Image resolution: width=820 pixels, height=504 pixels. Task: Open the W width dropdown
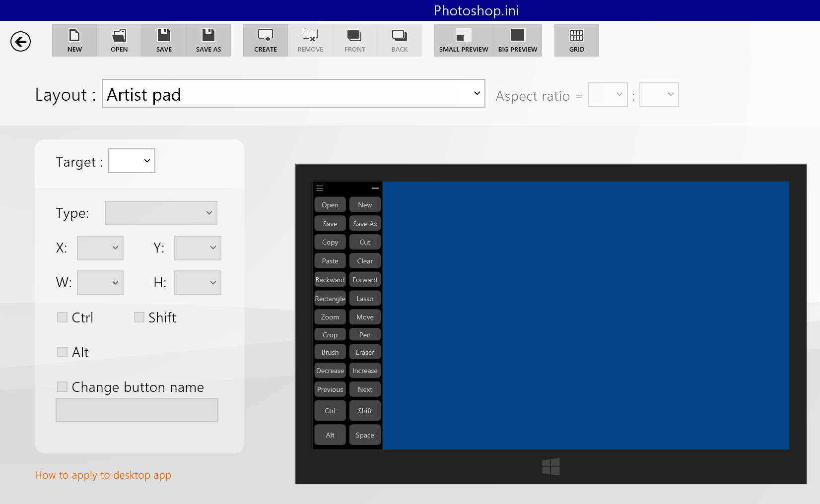coord(100,283)
